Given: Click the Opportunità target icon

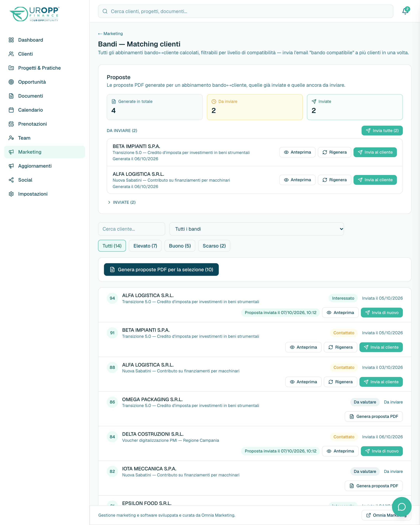Looking at the screenshot, I should (x=11, y=82).
